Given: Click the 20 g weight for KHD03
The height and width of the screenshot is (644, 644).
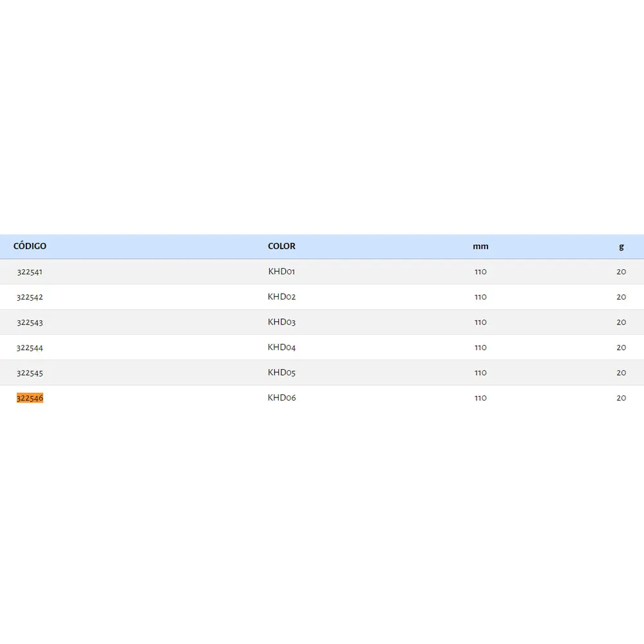Looking at the screenshot, I should point(621,322).
